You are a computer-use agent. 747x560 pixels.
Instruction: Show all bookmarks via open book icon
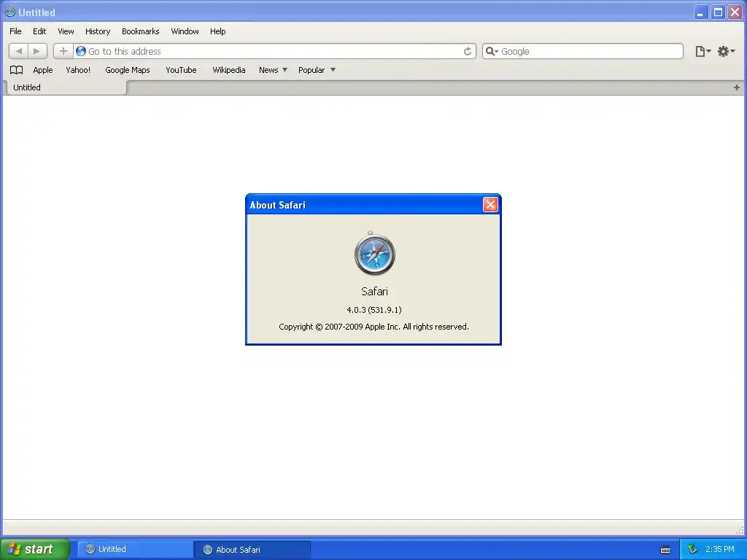click(17, 70)
